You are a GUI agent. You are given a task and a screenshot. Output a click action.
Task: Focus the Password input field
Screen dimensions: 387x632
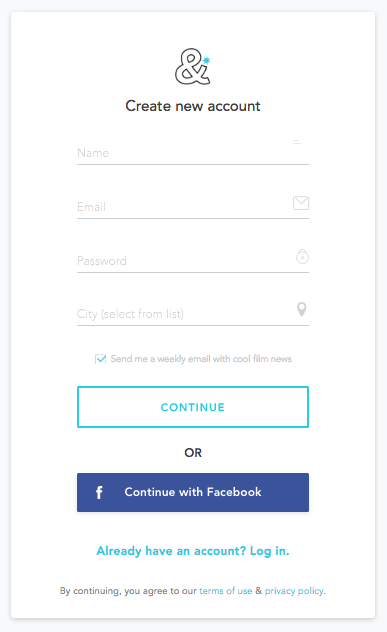(x=193, y=260)
